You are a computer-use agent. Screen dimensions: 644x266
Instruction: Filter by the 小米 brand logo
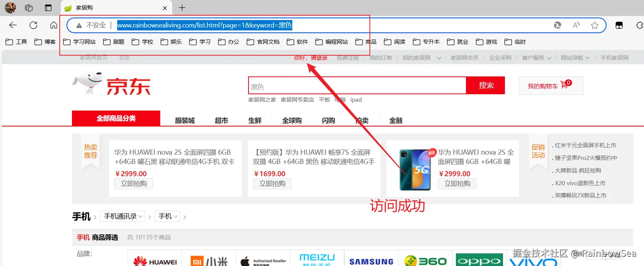click(209, 261)
